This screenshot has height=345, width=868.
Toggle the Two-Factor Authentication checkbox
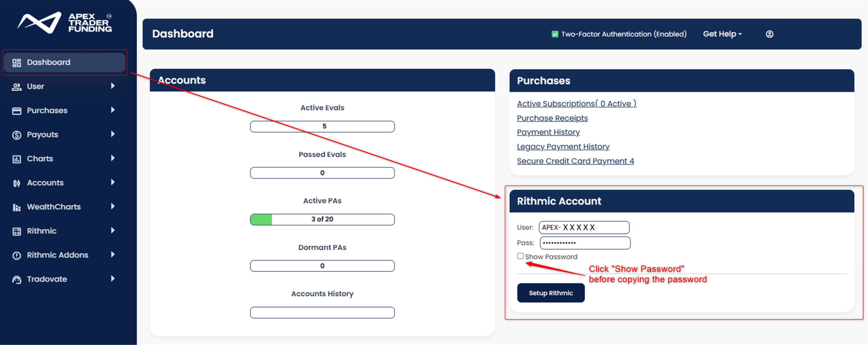coord(555,34)
